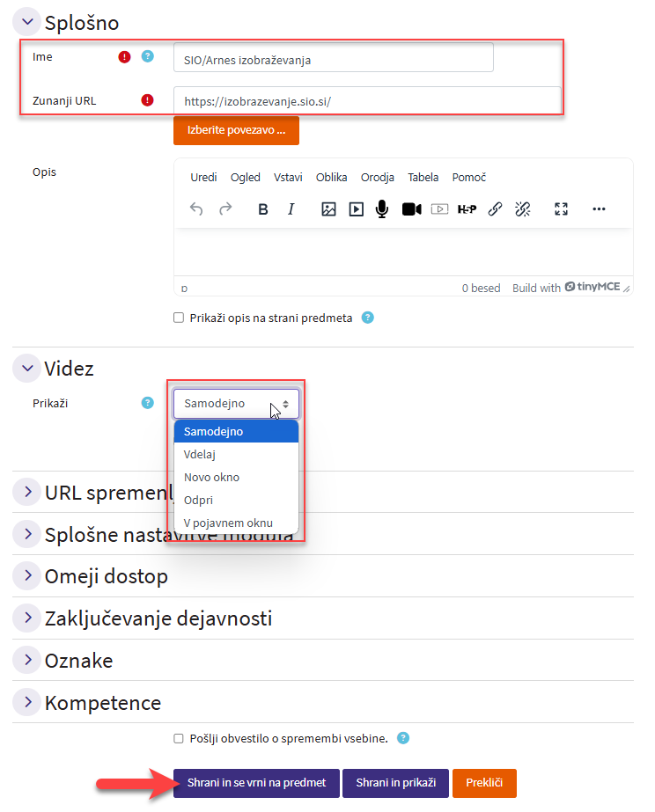Collapse the 'Splošno' section

click(x=27, y=22)
